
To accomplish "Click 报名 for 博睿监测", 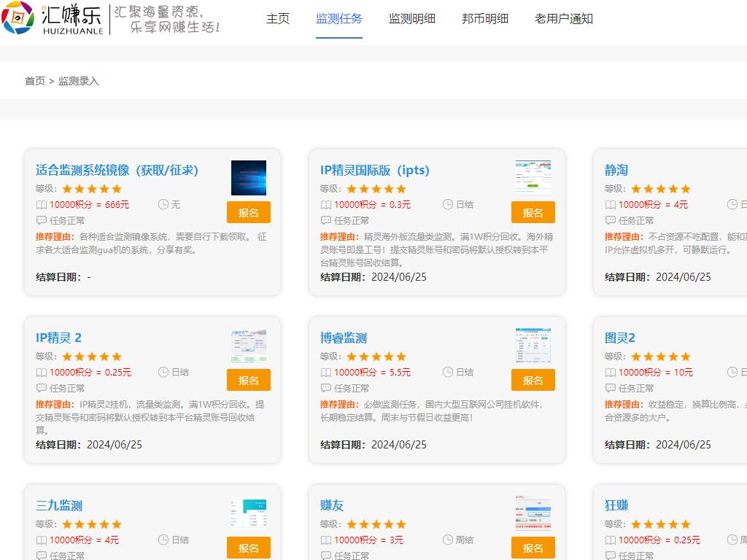I will [533, 380].
